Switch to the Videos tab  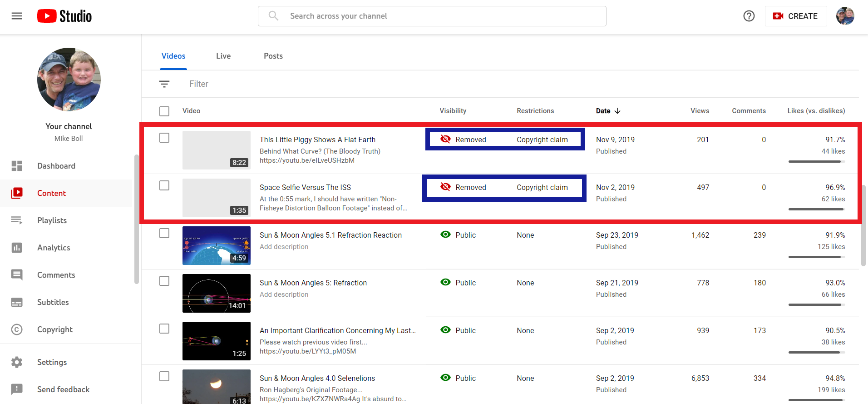173,56
